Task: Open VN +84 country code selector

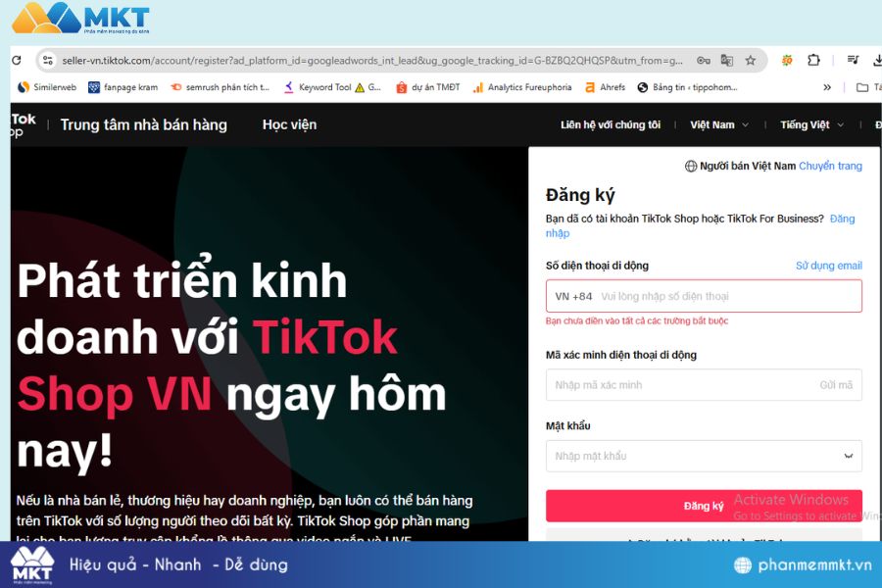Action: [573, 297]
